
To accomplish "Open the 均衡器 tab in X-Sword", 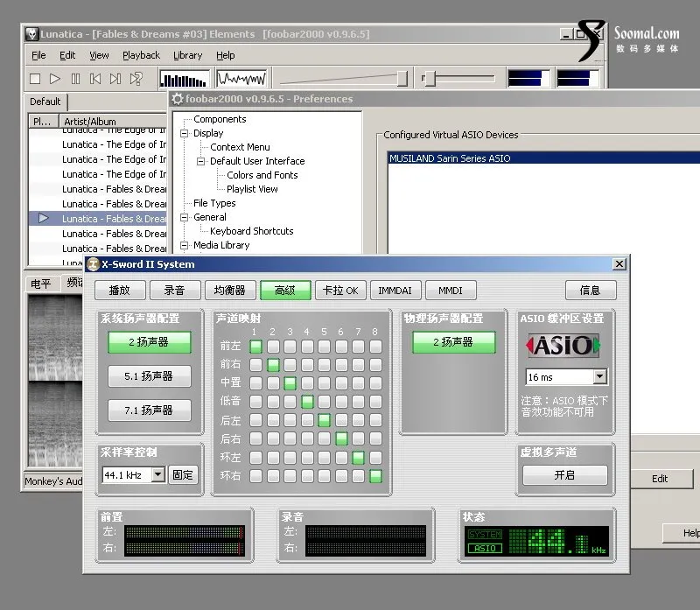I will click(230, 291).
